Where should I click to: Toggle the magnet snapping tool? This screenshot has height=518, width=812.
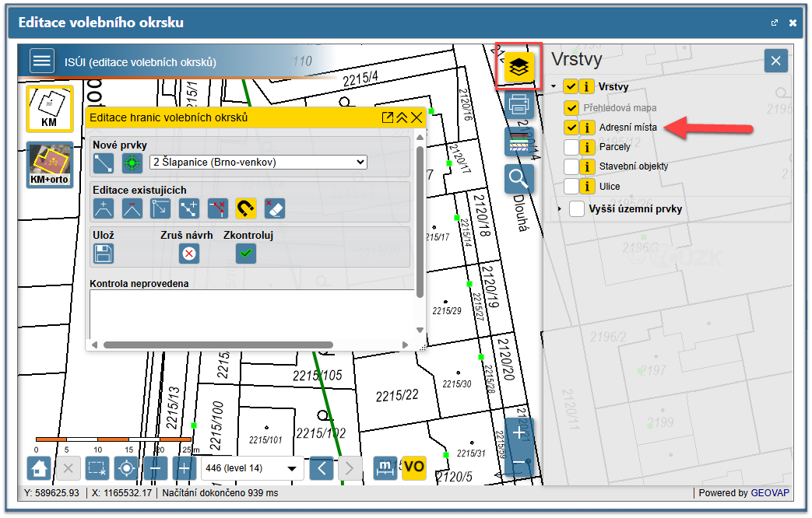point(246,208)
